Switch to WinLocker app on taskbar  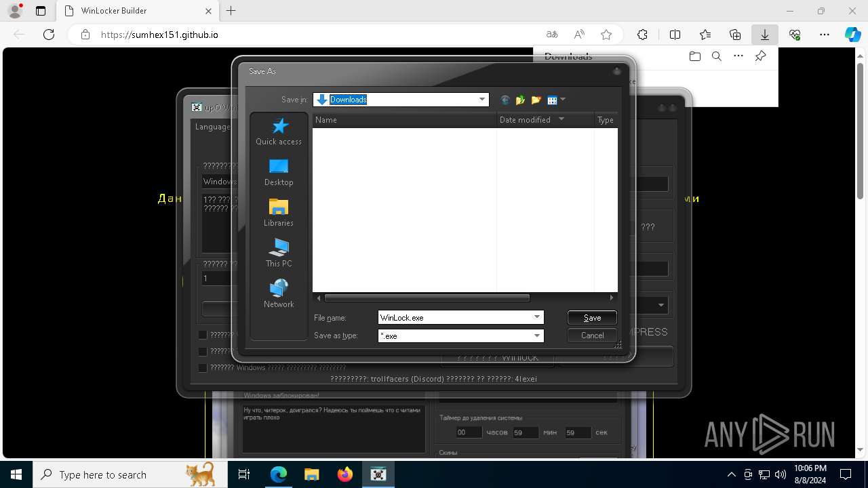378,474
